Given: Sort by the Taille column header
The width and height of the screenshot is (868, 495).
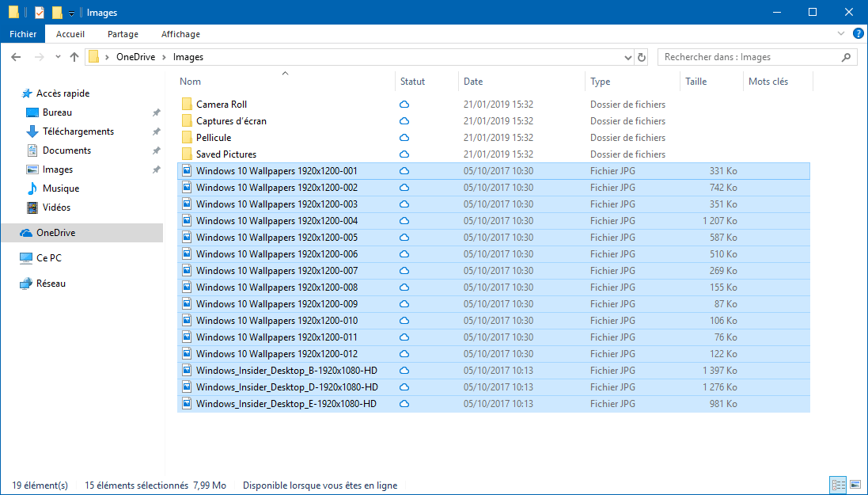Looking at the screenshot, I should (x=711, y=82).
